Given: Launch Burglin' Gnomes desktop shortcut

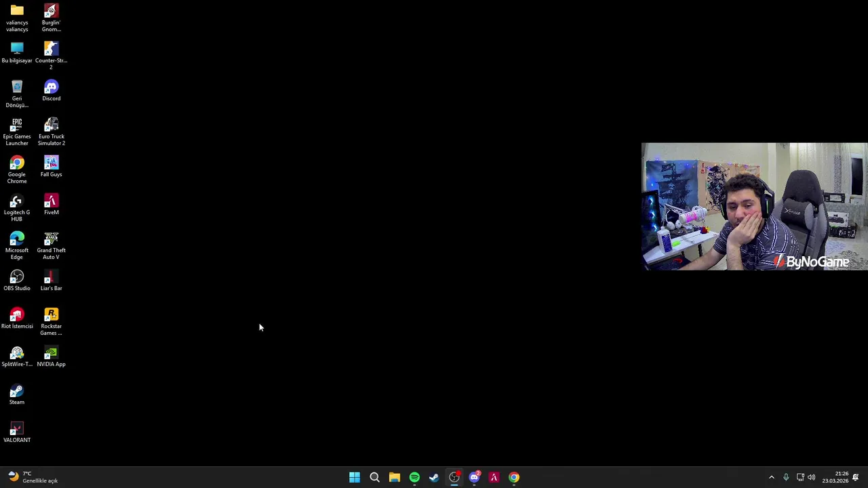Looking at the screenshot, I should point(51,18).
